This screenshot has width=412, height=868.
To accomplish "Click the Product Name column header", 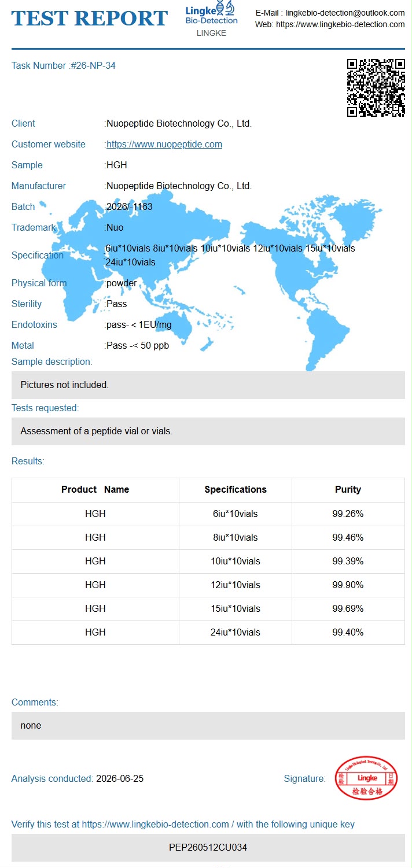I will point(95,490).
